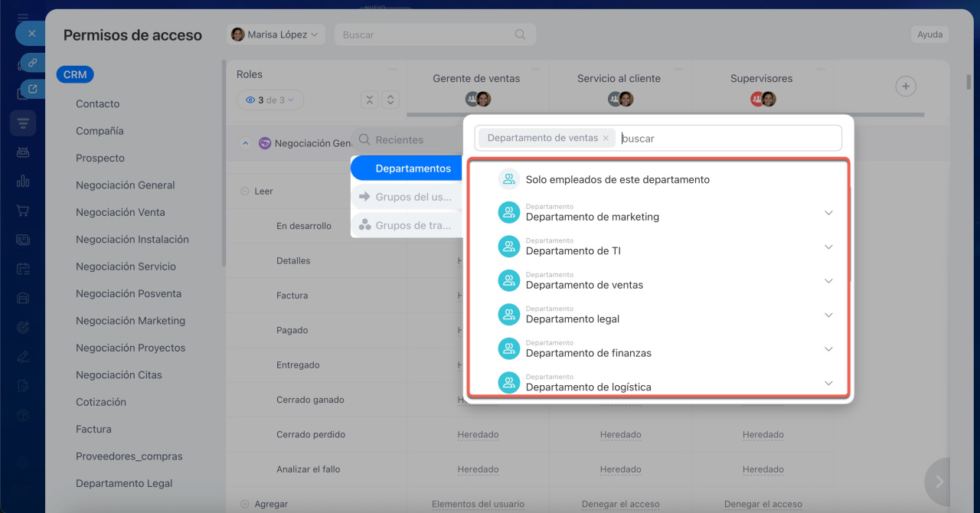Click the open in new window icon
This screenshot has height=513, width=980.
tap(32, 89)
